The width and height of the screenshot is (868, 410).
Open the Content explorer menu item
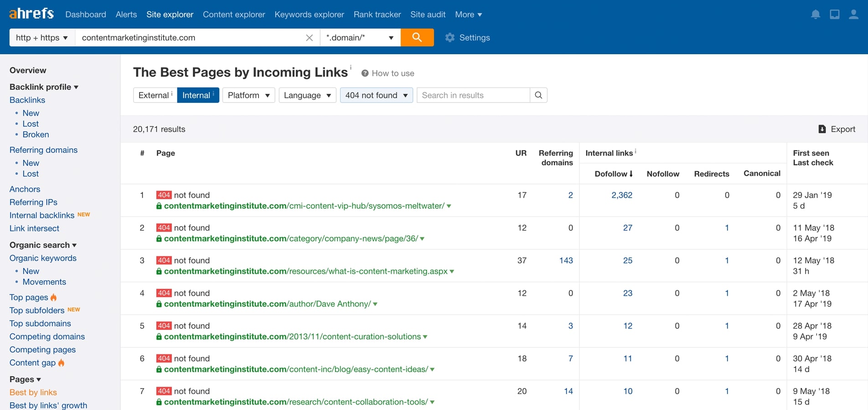pyautogui.click(x=234, y=14)
